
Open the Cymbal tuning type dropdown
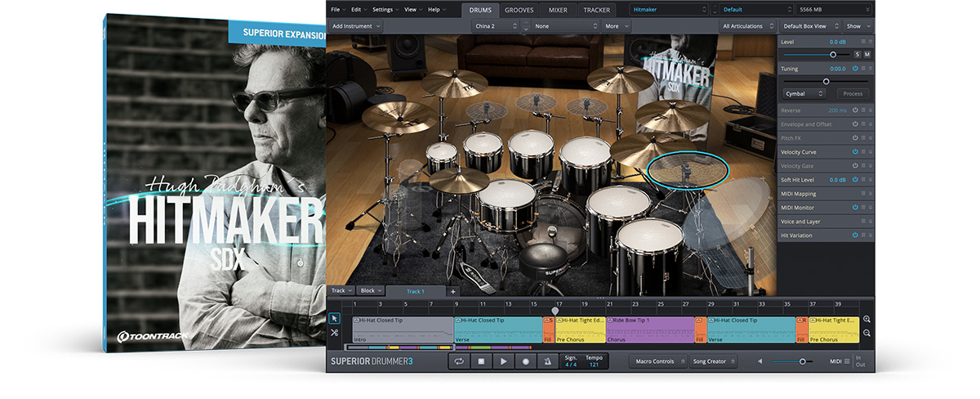pos(804,94)
